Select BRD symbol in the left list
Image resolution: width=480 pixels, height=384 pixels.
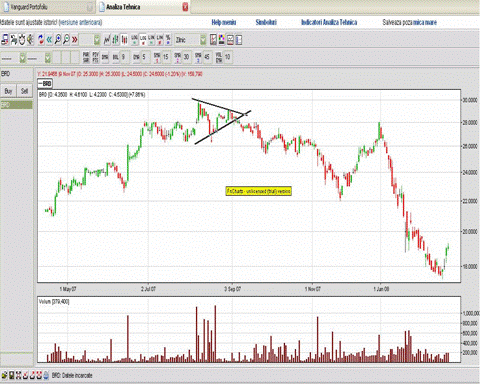pyautogui.click(x=16, y=105)
